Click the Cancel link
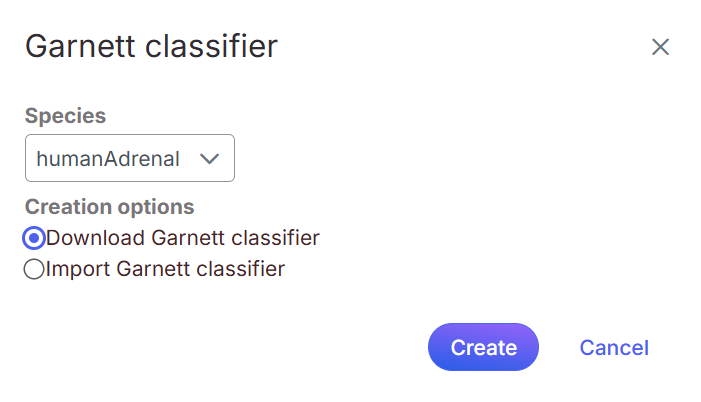This screenshot has width=701, height=402. tap(614, 348)
